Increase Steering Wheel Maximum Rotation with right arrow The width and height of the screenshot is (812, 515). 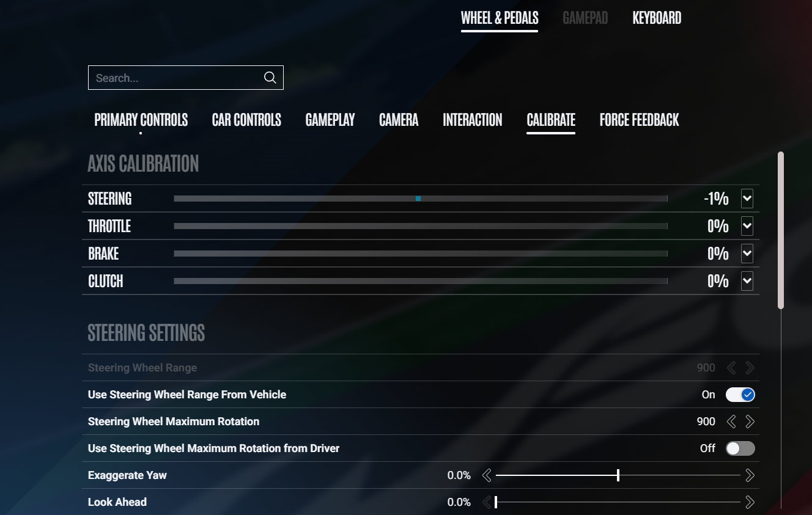pyautogui.click(x=750, y=422)
